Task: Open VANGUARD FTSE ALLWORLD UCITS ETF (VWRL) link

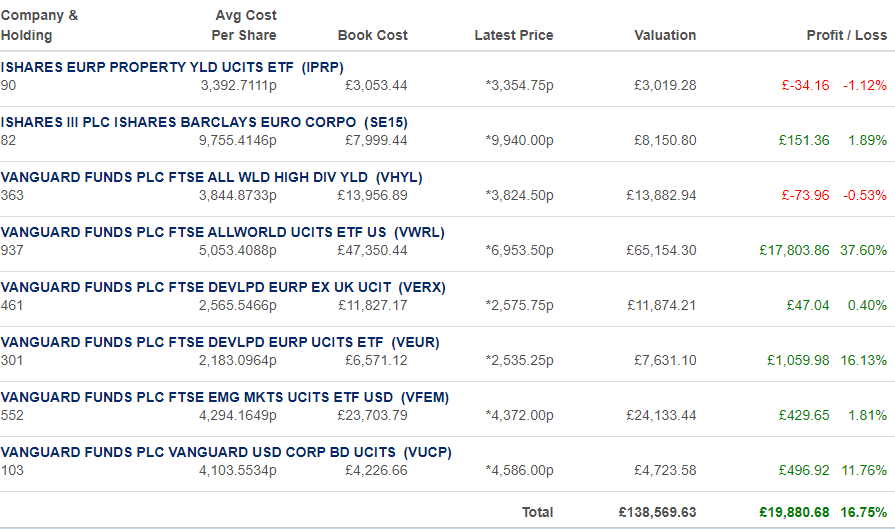Action: pyautogui.click(x=223, y=232)
